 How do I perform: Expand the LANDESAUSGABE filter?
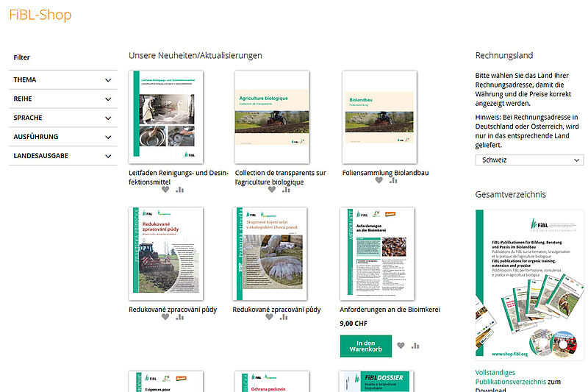tap(63, 156)
